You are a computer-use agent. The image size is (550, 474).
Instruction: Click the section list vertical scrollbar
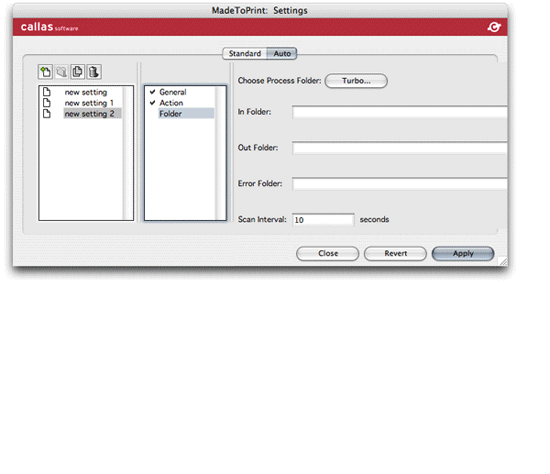coord(221,153)
